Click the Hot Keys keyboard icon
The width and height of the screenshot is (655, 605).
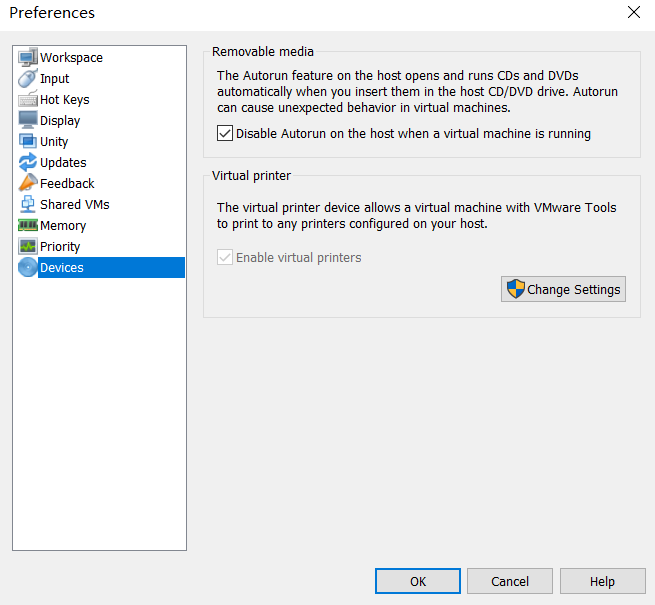[x=28, y=99]
